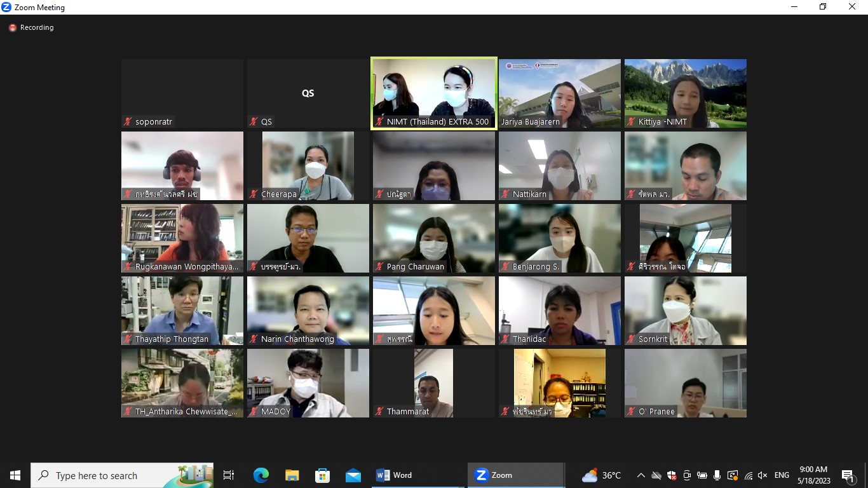Switch the ENG input language indicator
This screenshot has height=488, width=868.
point(782,475)
